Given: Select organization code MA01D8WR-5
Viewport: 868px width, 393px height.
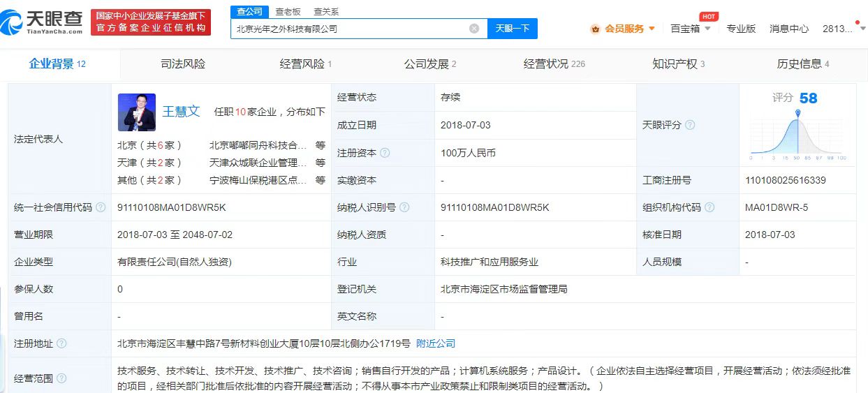Looking at the screenshot, I should [777, 207].
